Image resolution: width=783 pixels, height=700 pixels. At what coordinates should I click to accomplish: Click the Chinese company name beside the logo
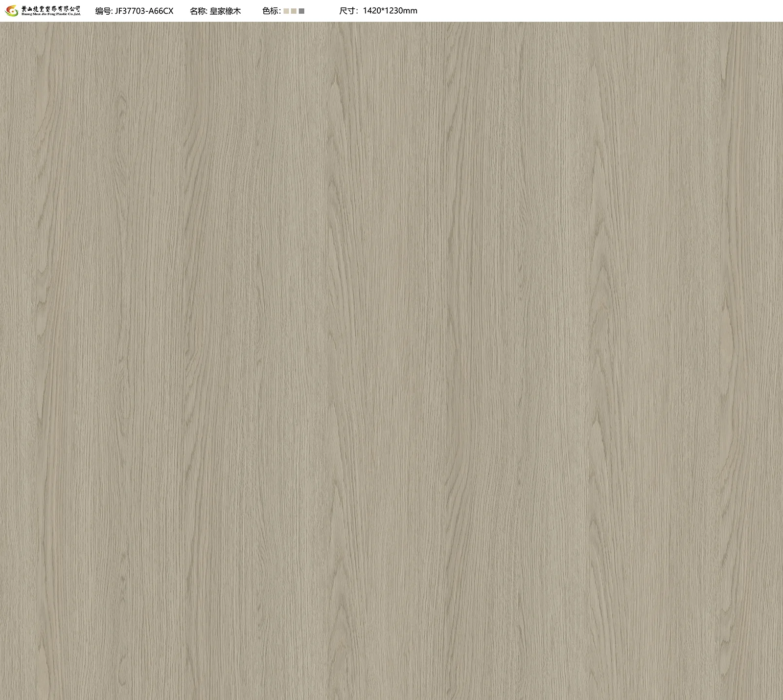(50, 8)
